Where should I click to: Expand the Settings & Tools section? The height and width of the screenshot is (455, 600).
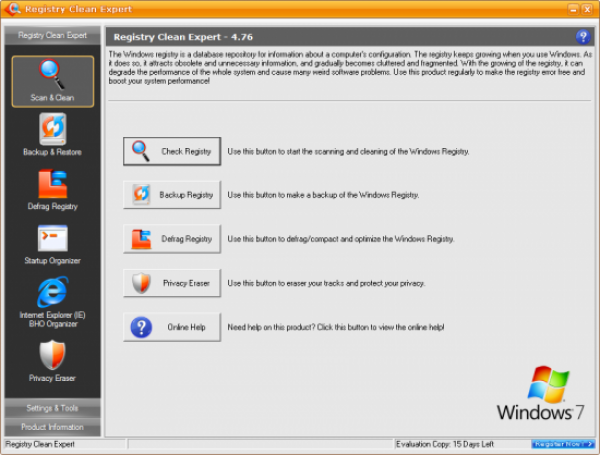52,408
